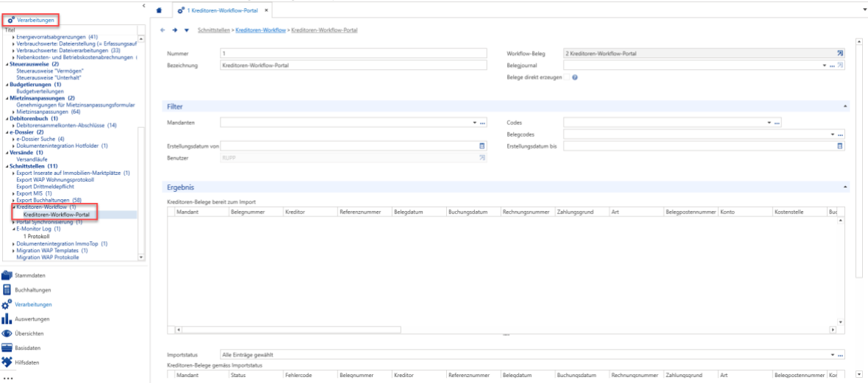Go back with the left arrow
The height and width of the screenshot is (383, 868).
[x=162, y=30]
